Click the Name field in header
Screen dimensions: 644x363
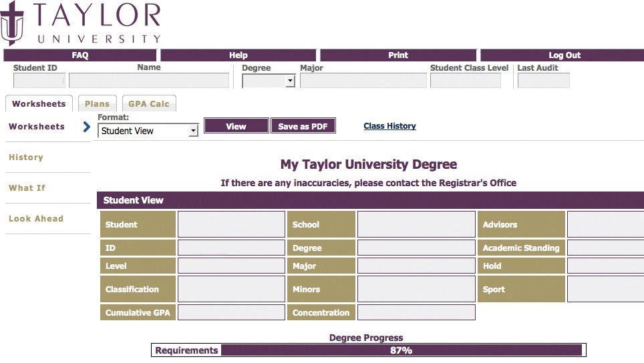(x=148, y=81)
